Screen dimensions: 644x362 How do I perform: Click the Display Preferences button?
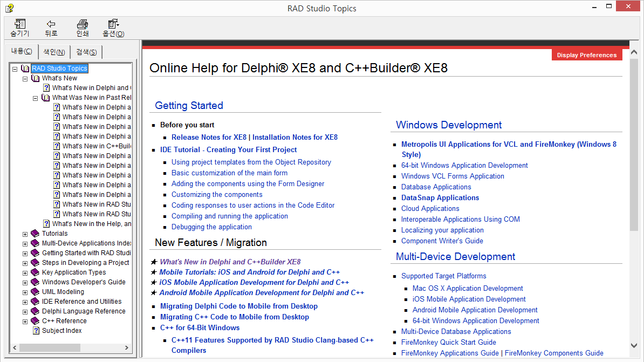586,55
